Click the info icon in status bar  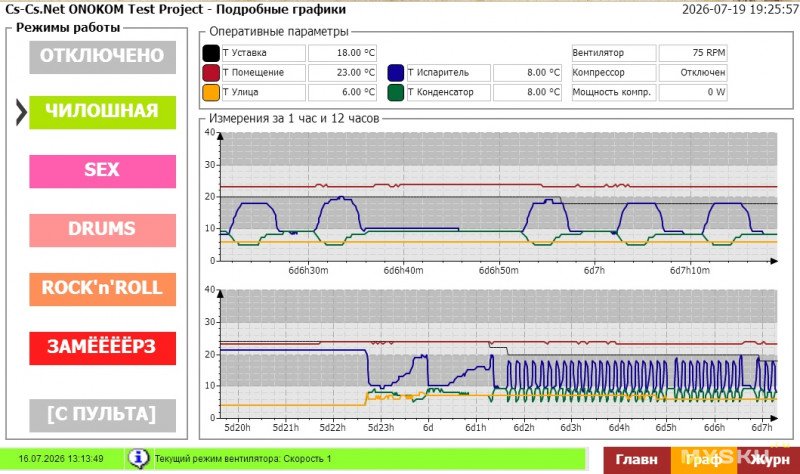pyautogui.click(x=138, y=458)
